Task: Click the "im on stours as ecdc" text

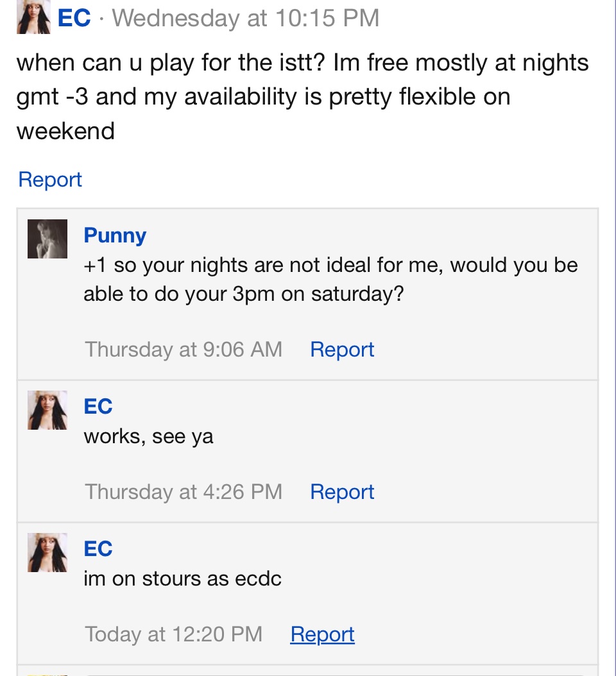Action: point(182,579)
